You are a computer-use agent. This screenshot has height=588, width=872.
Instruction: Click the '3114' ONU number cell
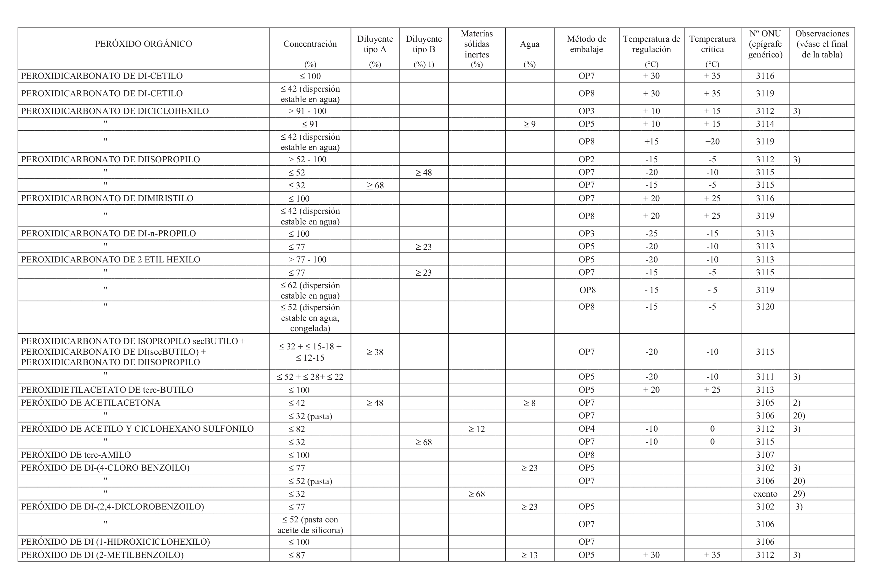pyautogui.click(x=765, y=124)
